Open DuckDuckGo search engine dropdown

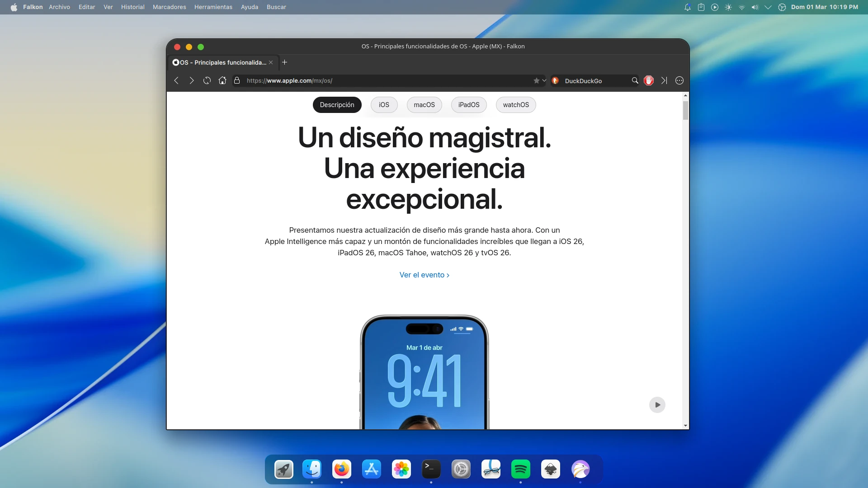click(556, 80)
